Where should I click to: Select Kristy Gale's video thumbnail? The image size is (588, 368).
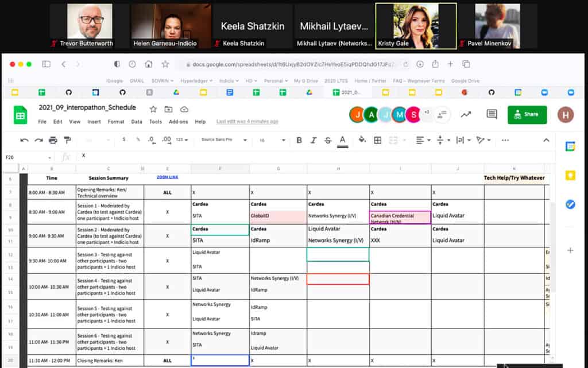pyautogui.click(x=416, y=26)
